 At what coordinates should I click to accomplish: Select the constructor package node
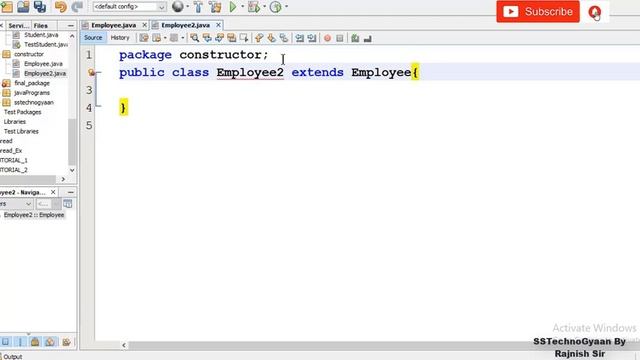click(29, 54)
